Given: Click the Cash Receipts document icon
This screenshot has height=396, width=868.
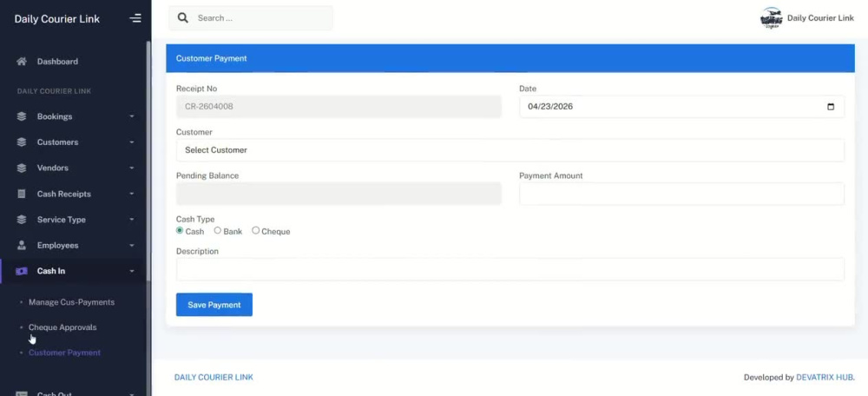Looking at the screenshot, I should (x=22, y=194).
